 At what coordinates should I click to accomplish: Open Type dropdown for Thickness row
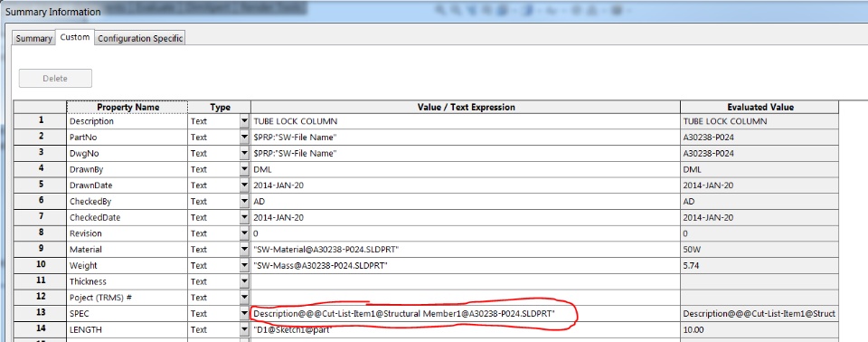pos(245,281)
